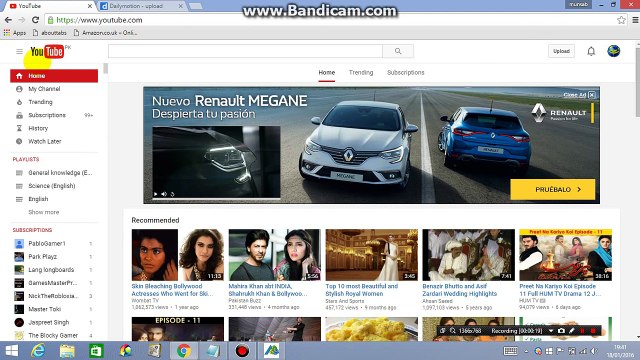Click the search magnifier button
The width and height of the screenshot is (640, 360).
coord(398,51)
